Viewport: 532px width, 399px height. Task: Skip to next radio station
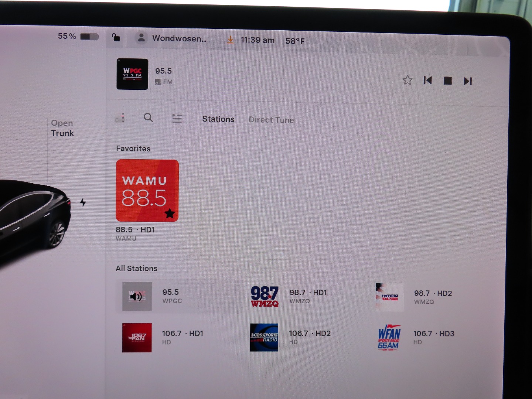click(468, 81)
